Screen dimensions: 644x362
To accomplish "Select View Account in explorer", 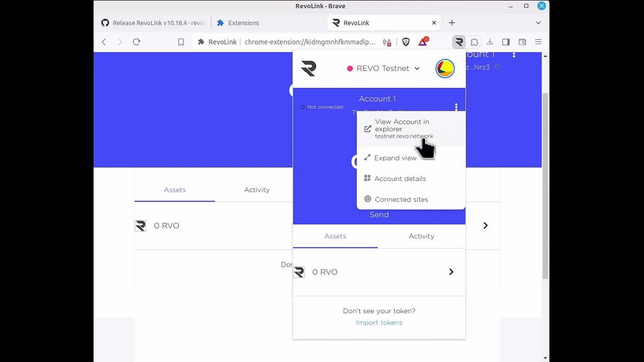I will point(411,129).
